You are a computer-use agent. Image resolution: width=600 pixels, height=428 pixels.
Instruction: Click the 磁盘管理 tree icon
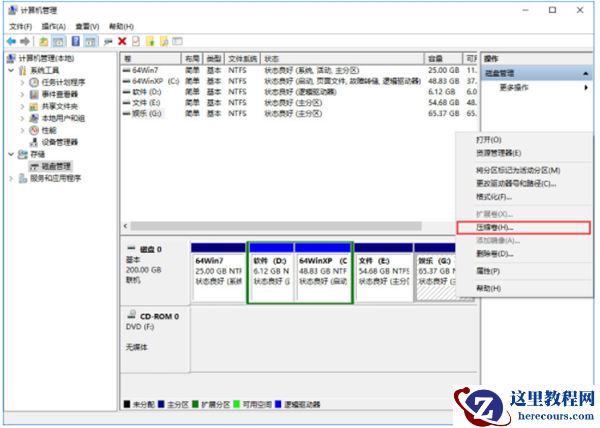tap(34, 166)
